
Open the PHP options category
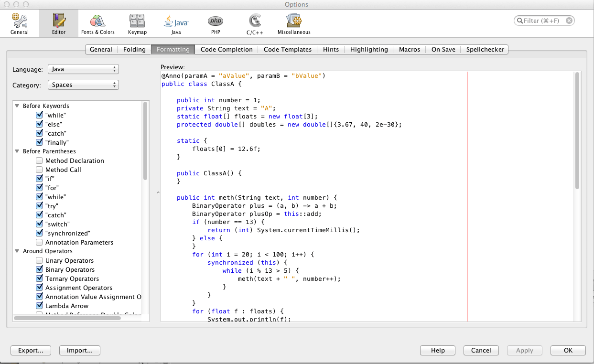pyautogui.click(x=215, y=24)
